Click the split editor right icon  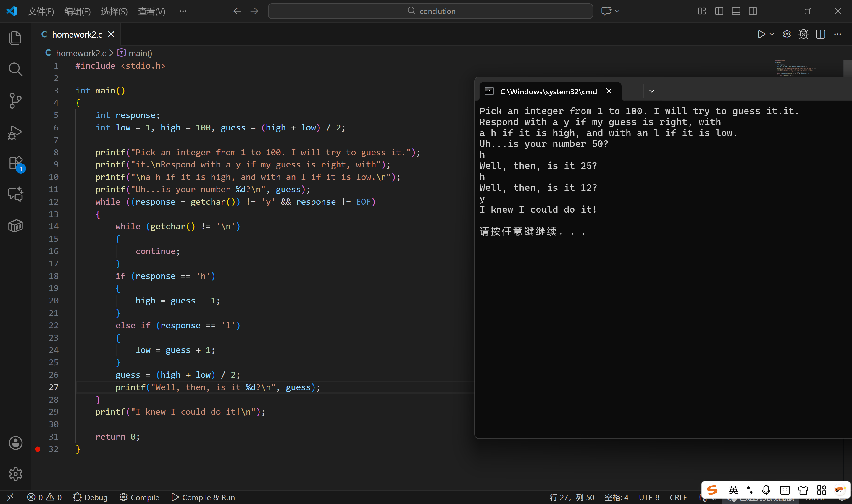coord(820,34)
